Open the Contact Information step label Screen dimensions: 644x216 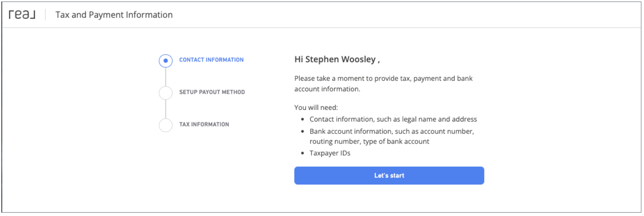coord(211,60)
